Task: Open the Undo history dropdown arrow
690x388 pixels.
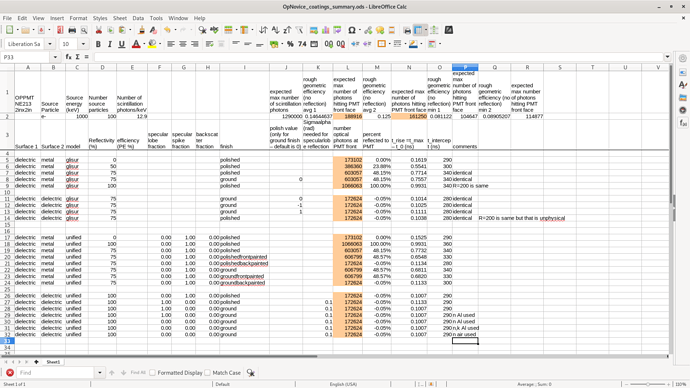Action: (175, 30)
